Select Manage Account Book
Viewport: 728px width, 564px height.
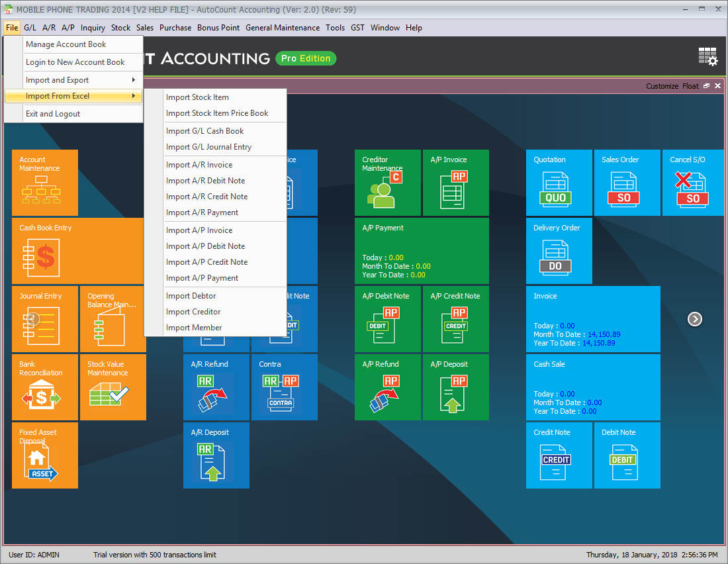[74, 44]
